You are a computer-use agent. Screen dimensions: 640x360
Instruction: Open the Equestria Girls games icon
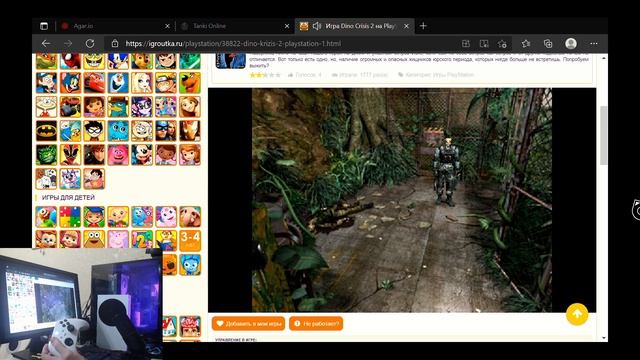pos(142,107)
